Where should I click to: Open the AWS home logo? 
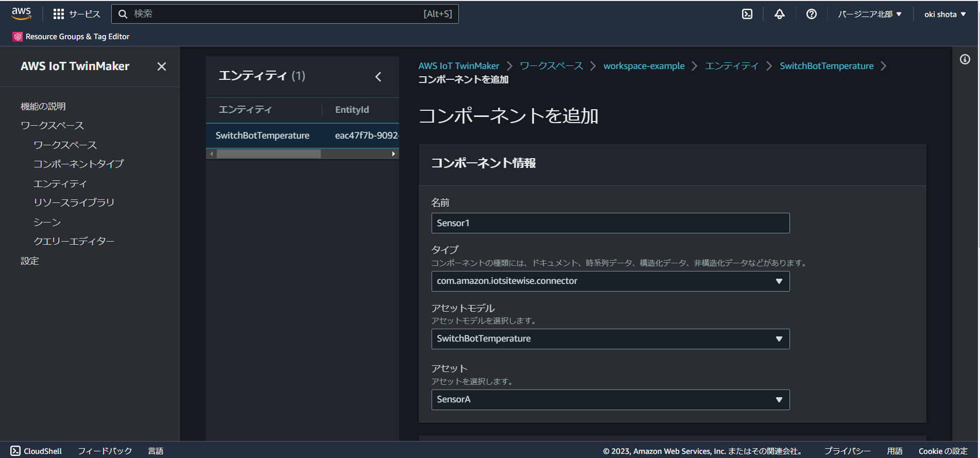point(21,14)
